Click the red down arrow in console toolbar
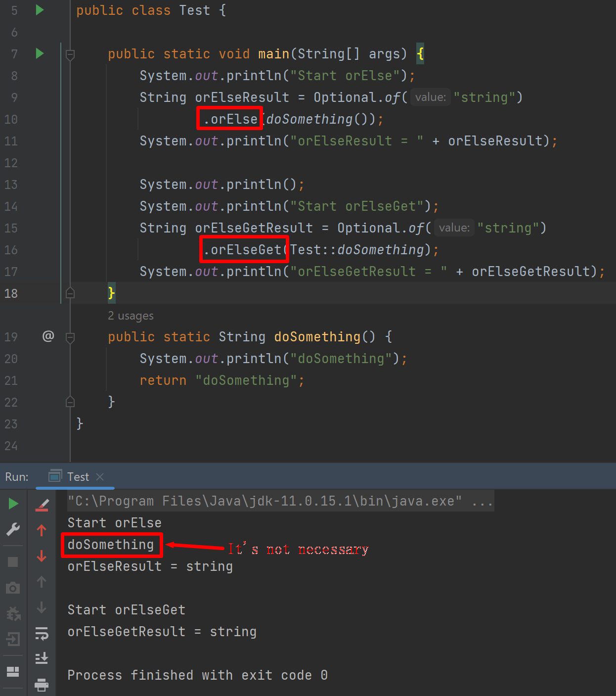 [42, 556]
